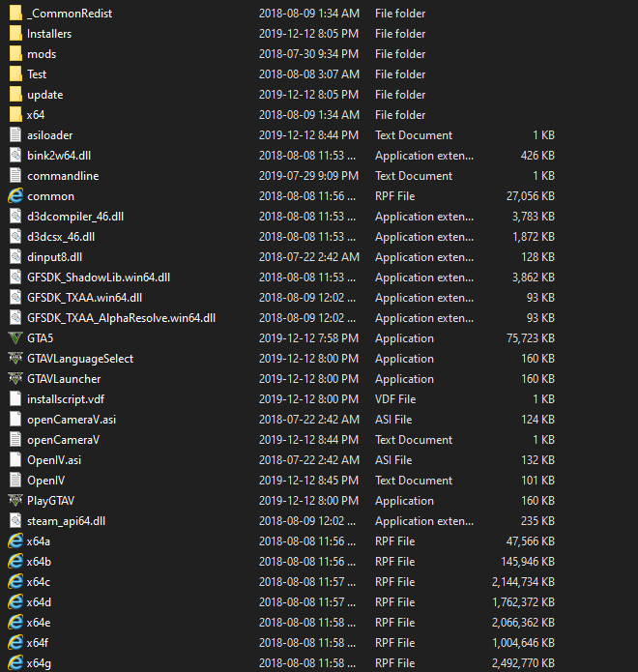
Task: Select the 145,946 KB size value
Action: (528, 562)
